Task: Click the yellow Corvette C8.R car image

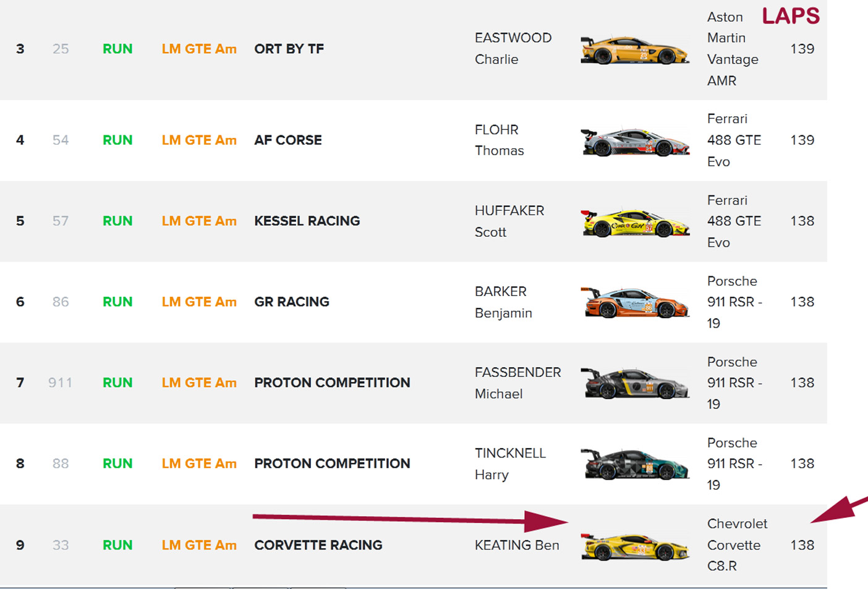Action: click(x=634, y=546)
